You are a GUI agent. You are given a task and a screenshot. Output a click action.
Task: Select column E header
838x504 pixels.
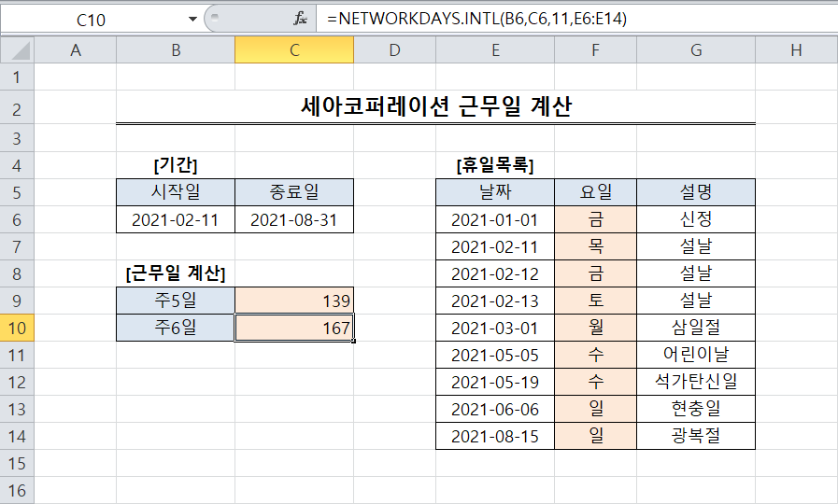tap(495, 50)
